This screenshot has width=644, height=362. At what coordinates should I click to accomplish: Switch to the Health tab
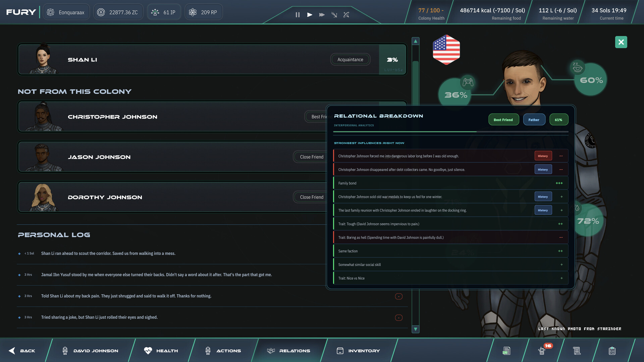(x=161, y=351)
